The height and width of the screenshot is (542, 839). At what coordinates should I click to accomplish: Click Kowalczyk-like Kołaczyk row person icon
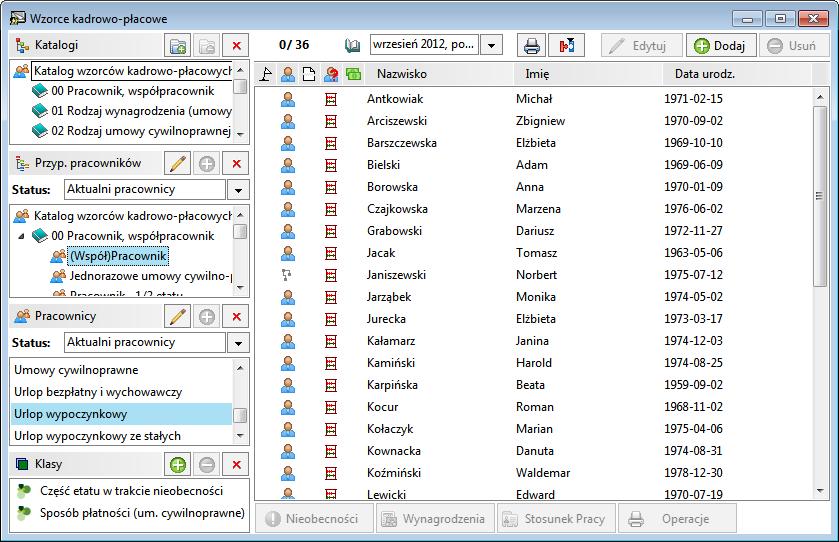[x=288, y=429]
